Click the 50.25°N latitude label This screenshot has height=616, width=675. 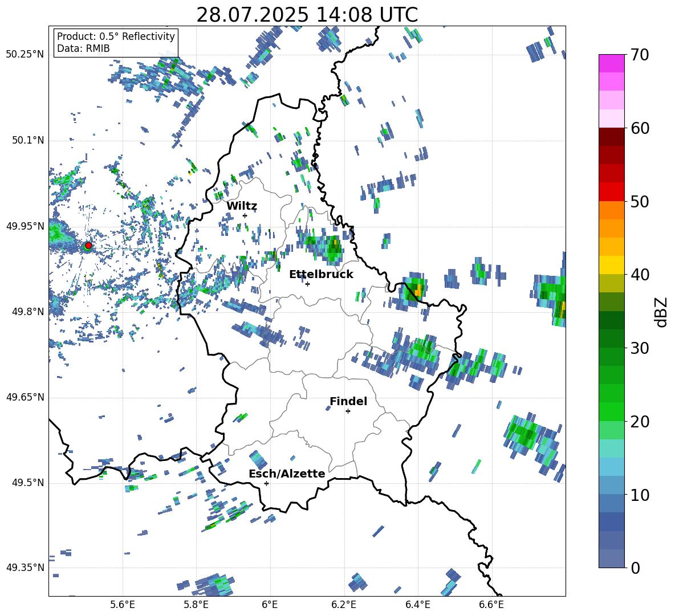point(25,55)
